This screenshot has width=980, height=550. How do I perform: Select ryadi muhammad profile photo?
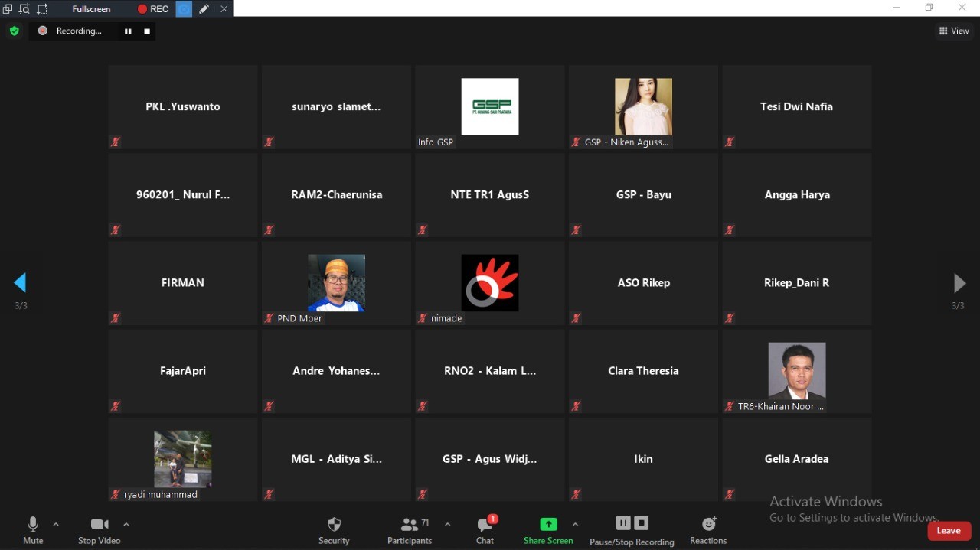pos(183,459)
